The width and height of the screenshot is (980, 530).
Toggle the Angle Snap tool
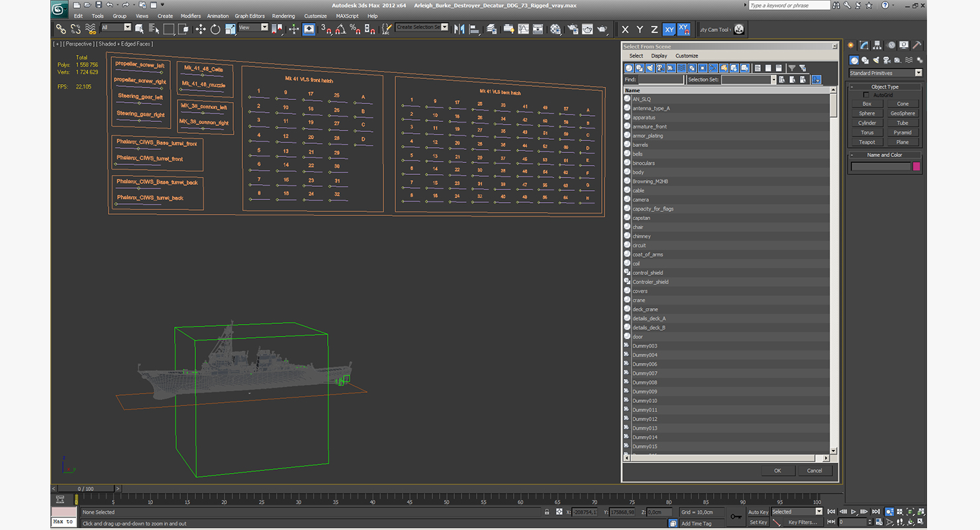pos(340,29)
